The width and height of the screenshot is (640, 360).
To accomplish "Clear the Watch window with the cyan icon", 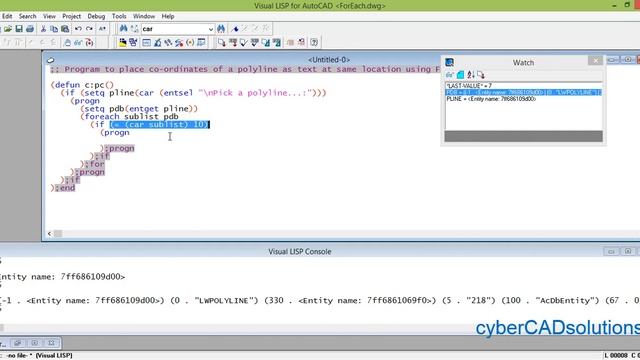I will tap(460, 75).
